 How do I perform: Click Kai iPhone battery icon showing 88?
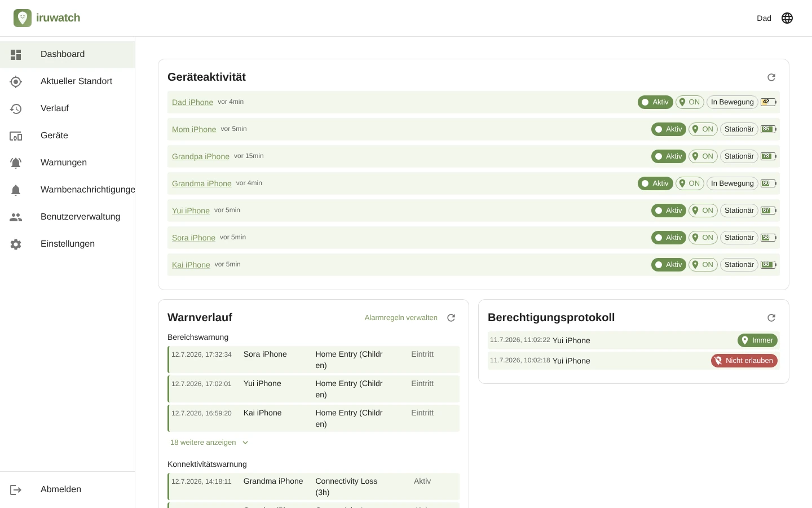click(769, 265)
